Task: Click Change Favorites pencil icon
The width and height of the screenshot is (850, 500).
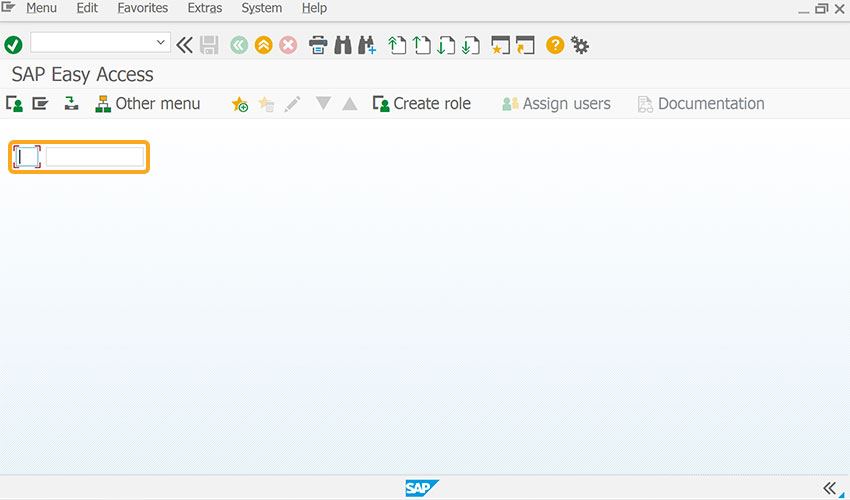Action: click(x=292, y=104)
